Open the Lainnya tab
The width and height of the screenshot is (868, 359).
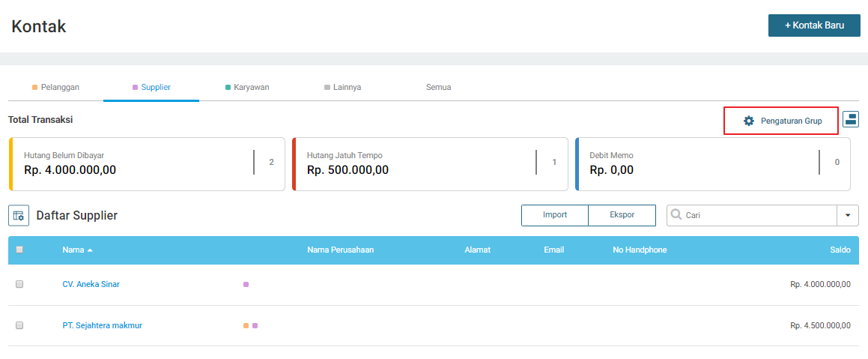tap(342, 87)
